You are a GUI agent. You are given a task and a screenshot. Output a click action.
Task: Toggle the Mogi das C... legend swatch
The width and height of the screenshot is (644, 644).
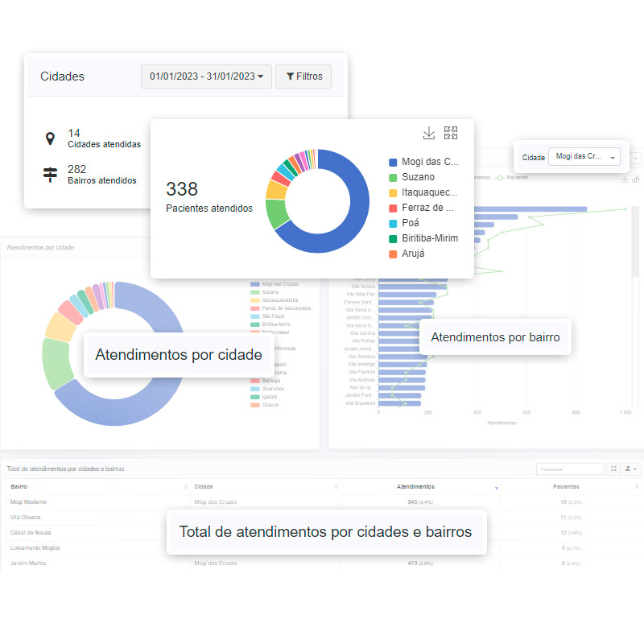393,163
